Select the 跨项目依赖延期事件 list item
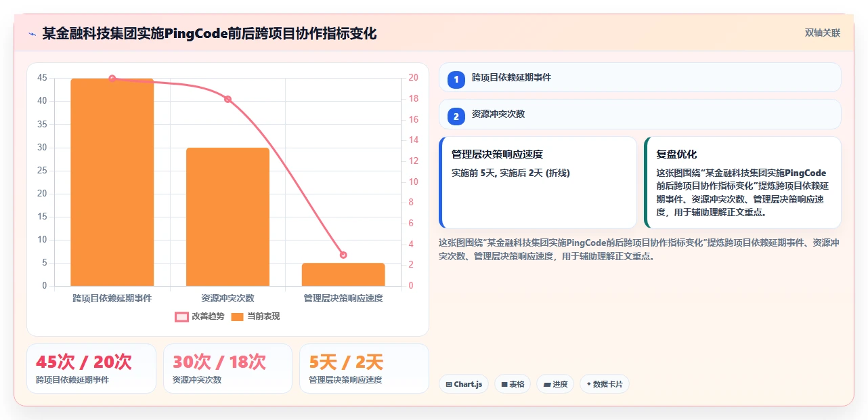868x420 pixels. coord(640,77)
